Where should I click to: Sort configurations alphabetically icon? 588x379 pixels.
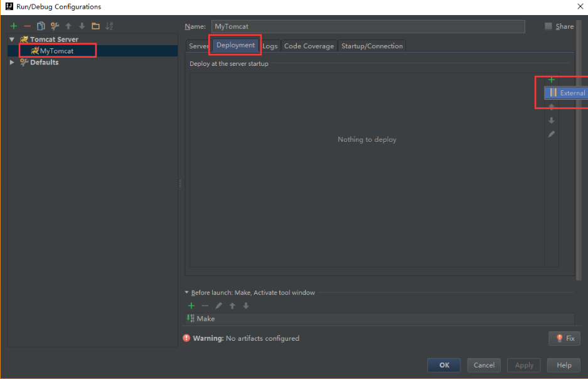coord(109,26)
